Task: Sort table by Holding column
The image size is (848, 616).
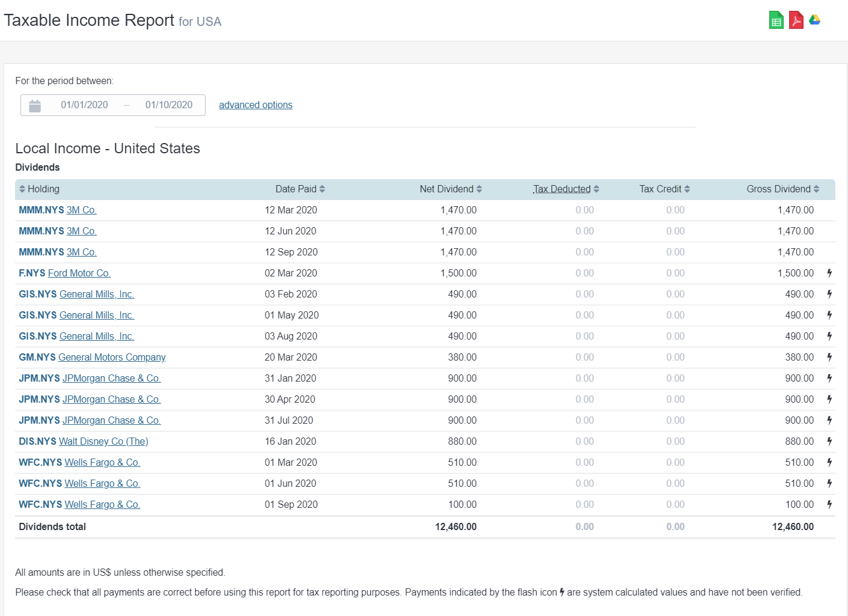Action: click(39, 189)
